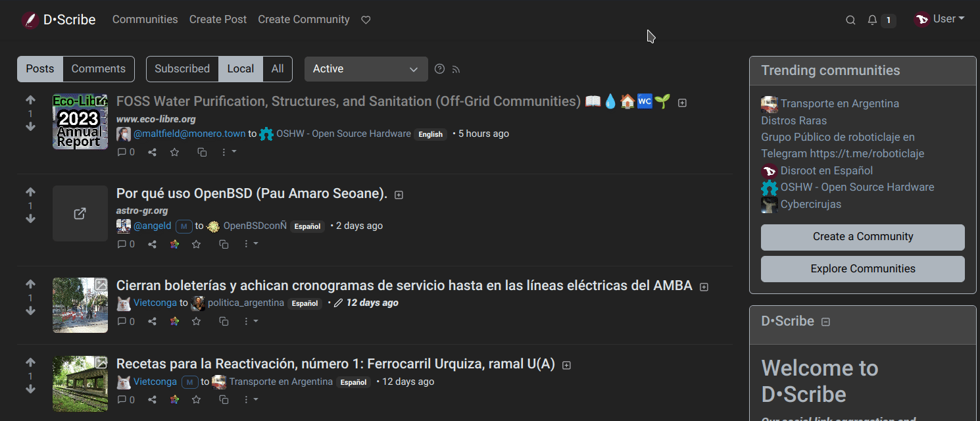
Task: Open the search magnifier icon
Action: point(850,20)
